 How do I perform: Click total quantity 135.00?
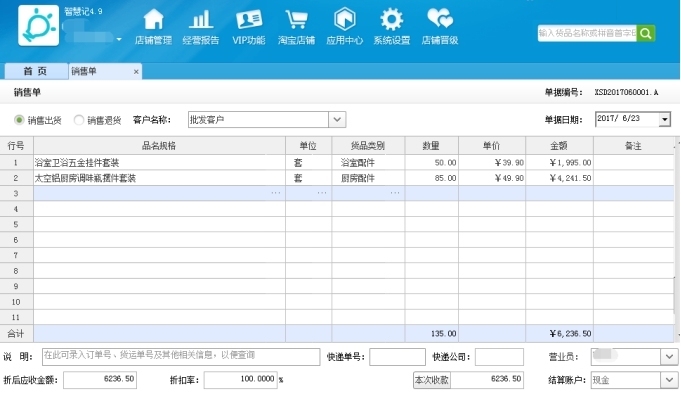(431, 334)
